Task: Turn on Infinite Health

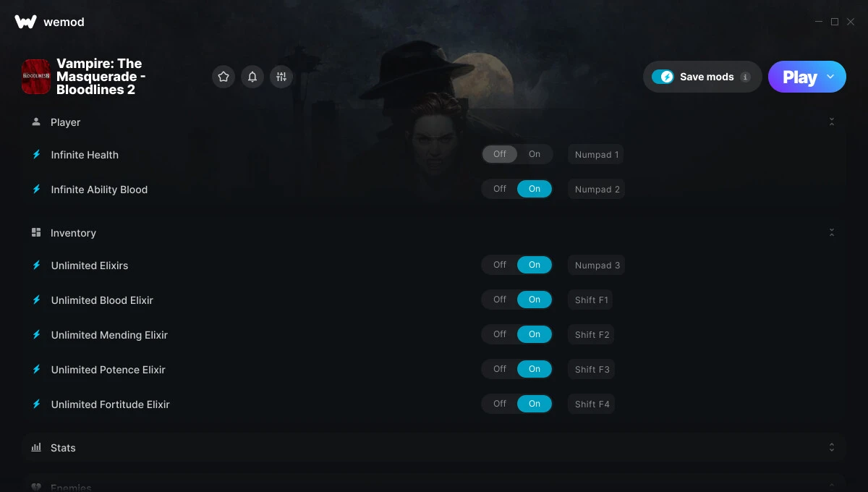Action: coord(535,154)
